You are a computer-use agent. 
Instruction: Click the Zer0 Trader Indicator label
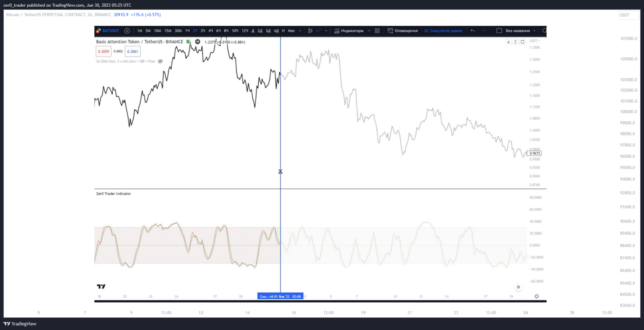click(113, 194)
